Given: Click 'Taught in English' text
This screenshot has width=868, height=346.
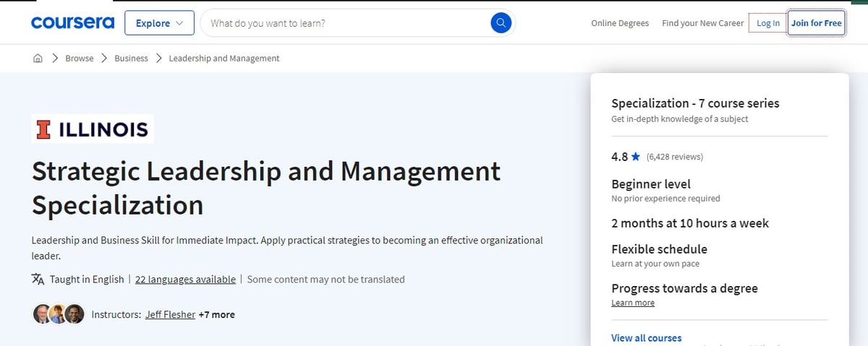Looking at the screenshot, I should point(87,279).
